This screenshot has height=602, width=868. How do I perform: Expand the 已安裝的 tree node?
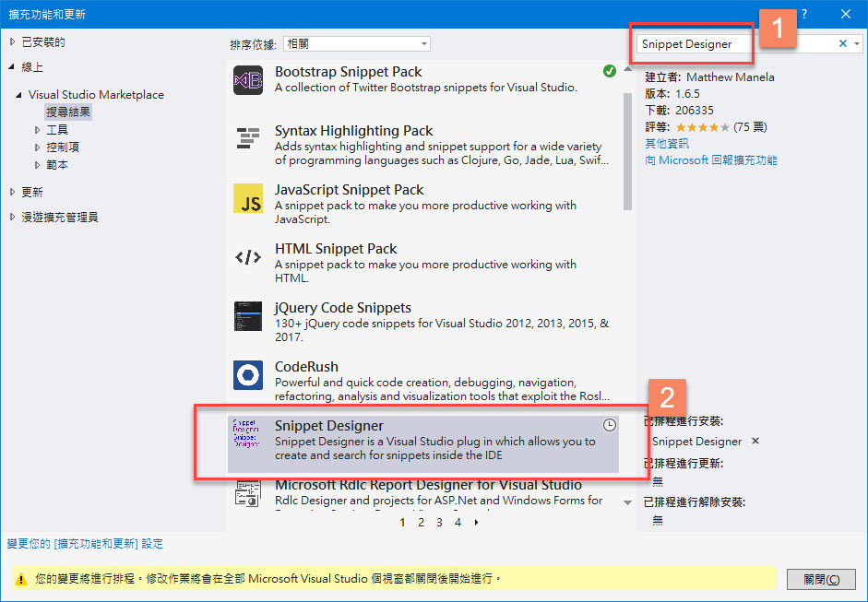[12, 42]
